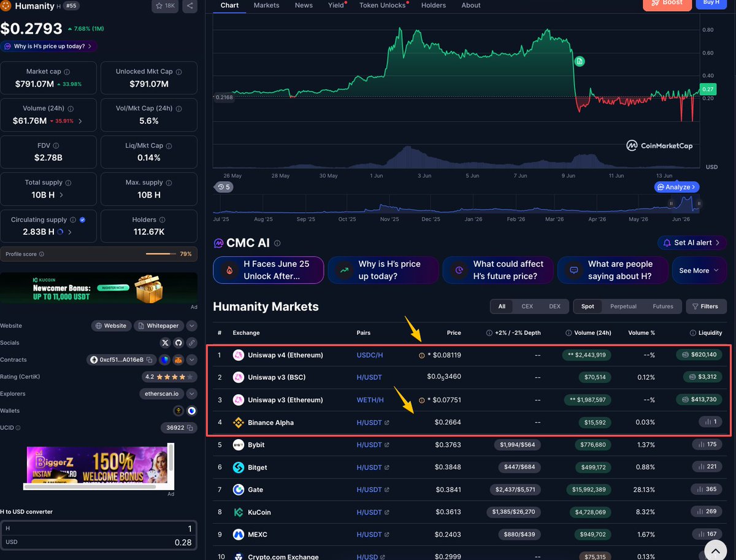Click the info icon beside the CMC AI heading
This screenshot has width=736, height=560.
coord(277,243)
